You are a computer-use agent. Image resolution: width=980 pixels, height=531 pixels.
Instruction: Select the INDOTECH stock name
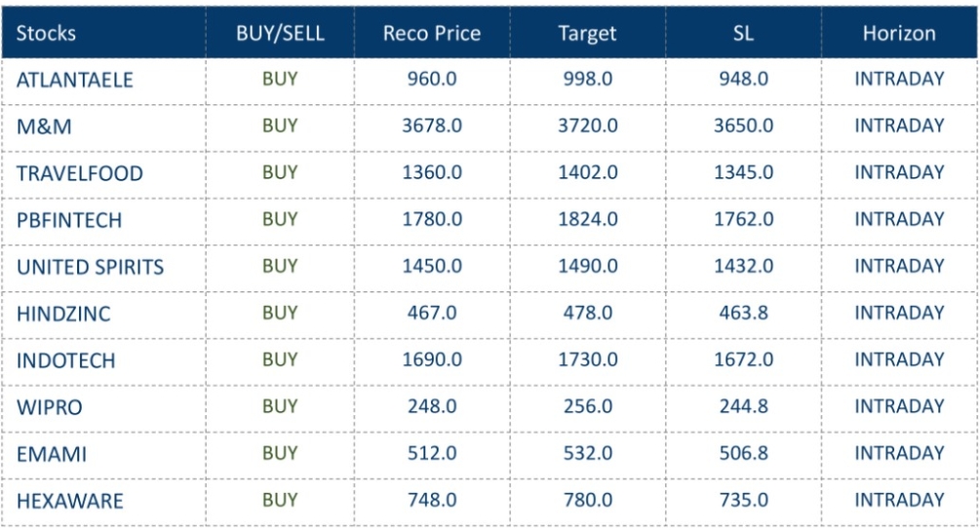(65, 360)
